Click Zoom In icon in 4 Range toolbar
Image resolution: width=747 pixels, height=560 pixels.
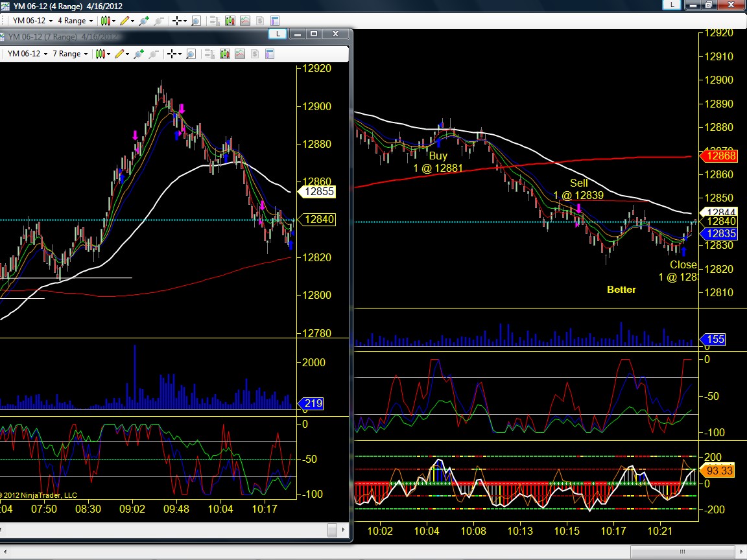(144, 21)
